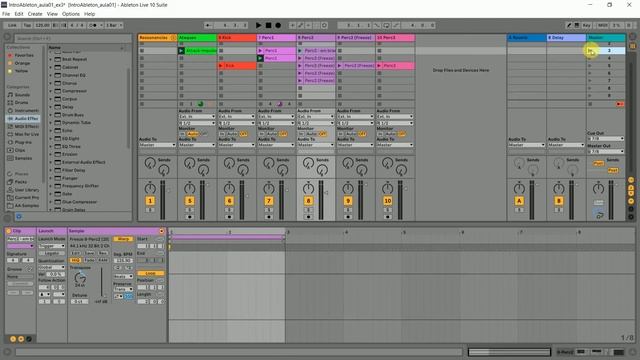Click Link button
Image resolution: width=640 pixels, height=360 pixels.
click(x=12, y=25)
